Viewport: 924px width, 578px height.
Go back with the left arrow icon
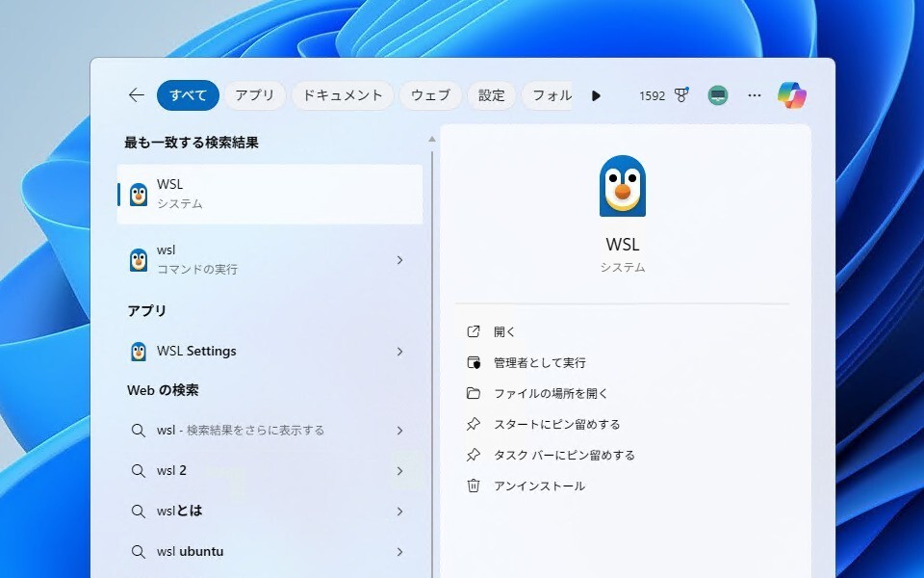(x=136, y=95)
